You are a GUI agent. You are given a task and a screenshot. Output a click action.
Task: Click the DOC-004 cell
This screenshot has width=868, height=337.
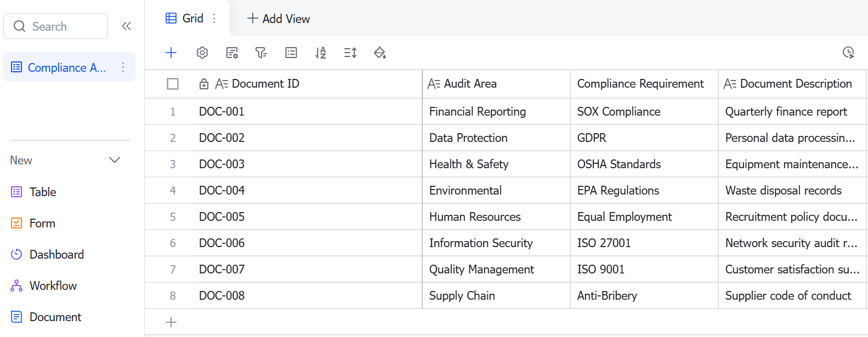point(307,191)
